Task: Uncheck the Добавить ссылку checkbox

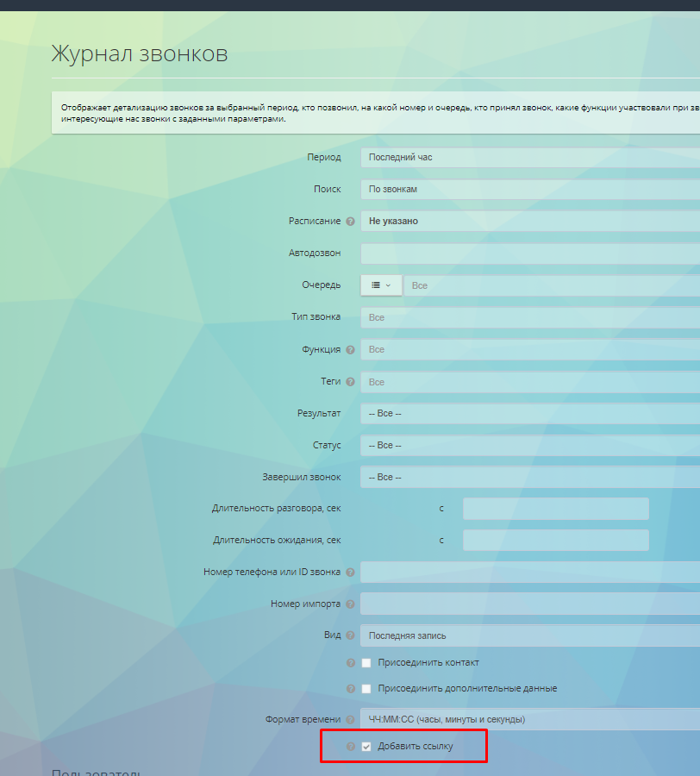Action: [x=366, y=747]
